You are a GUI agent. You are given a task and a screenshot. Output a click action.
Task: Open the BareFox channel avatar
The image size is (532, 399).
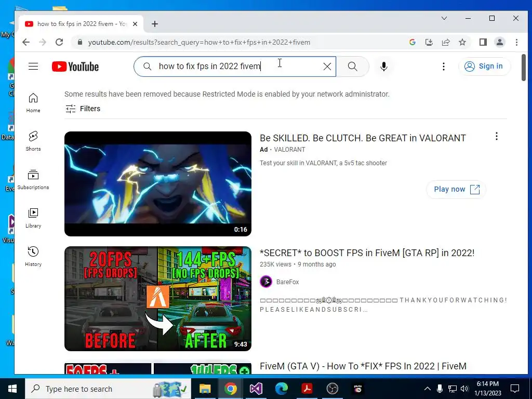tap(266, 282)
